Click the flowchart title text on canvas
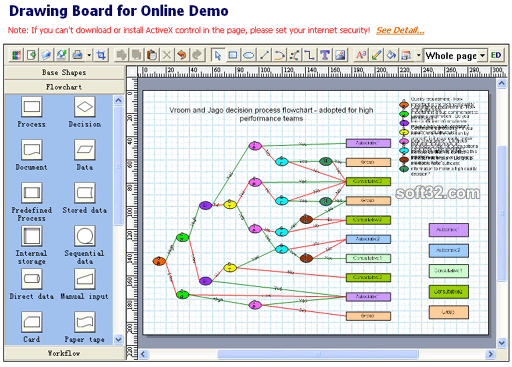 coord(271,114)
